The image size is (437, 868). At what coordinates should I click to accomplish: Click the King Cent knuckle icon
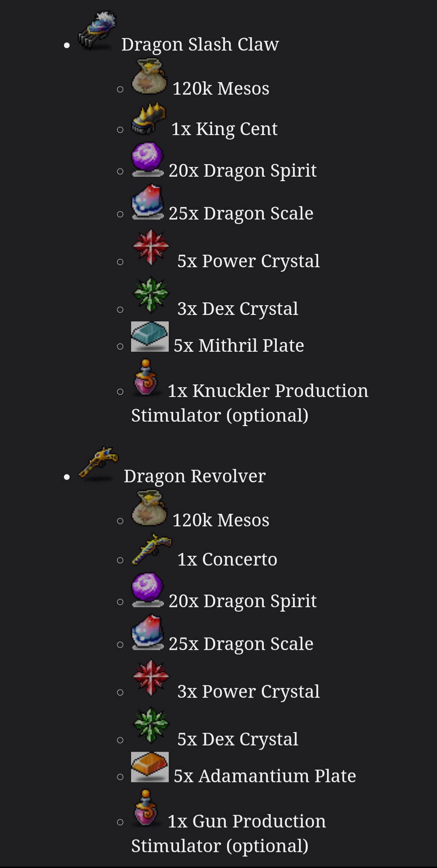click(x=148, y=119)
